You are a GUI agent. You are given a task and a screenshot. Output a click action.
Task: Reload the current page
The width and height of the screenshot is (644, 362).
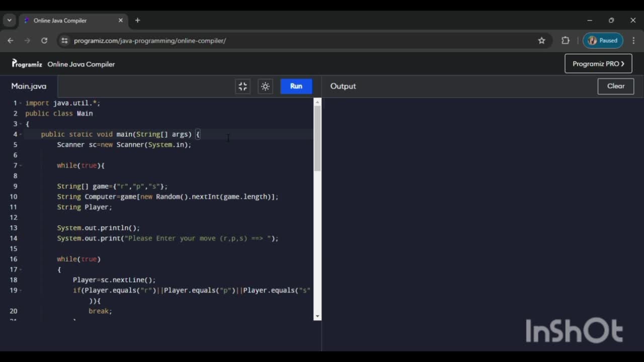coord(44,41)
